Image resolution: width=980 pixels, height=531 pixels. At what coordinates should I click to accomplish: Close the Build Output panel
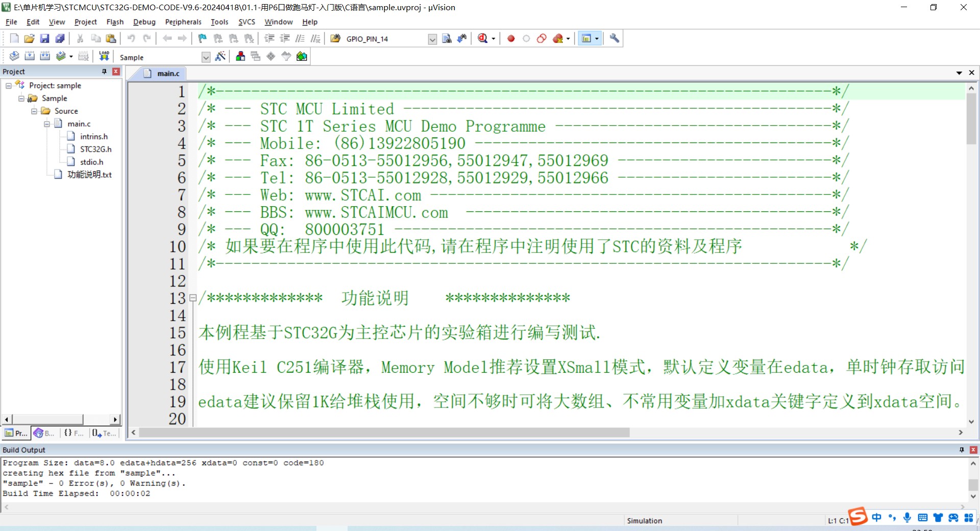click(973, 450)
